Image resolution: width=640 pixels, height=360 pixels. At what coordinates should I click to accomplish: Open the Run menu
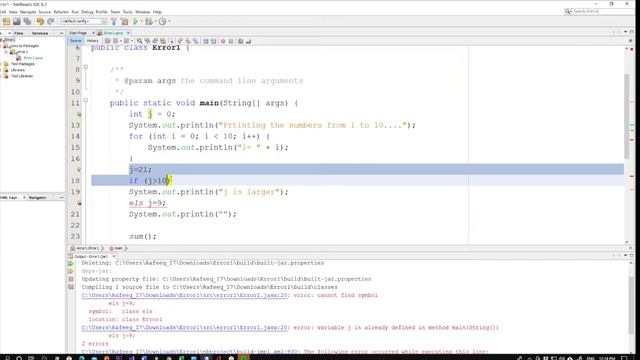tap(75, 12)
